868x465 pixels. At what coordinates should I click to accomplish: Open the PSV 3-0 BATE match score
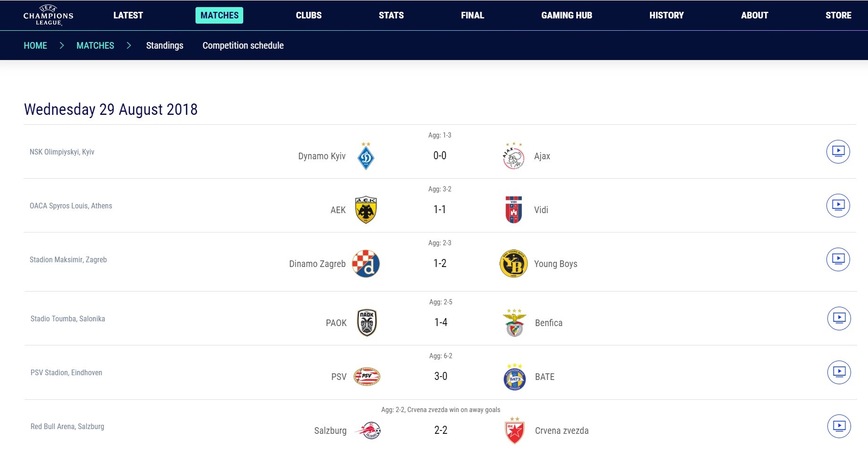point(441,376)
